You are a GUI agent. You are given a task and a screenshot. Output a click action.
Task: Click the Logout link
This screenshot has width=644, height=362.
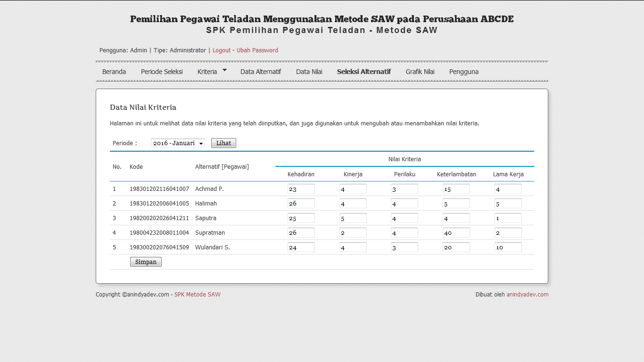click(222, 50)
